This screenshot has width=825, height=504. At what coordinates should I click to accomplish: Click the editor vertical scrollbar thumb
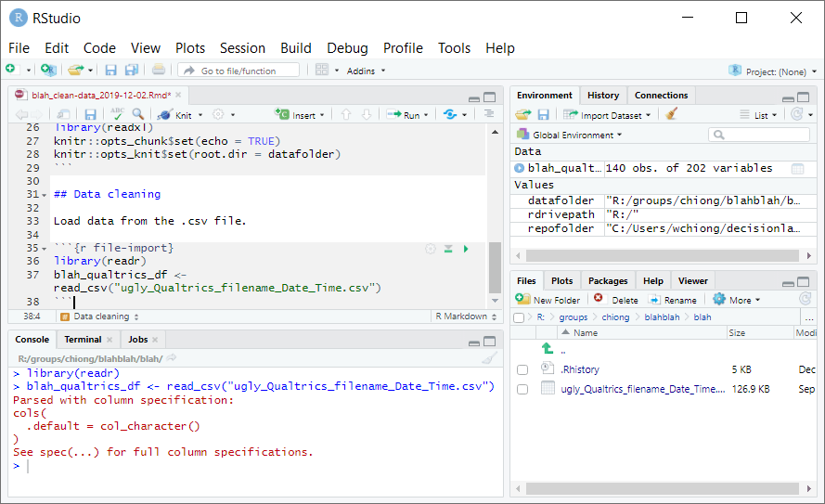(495, 267)
